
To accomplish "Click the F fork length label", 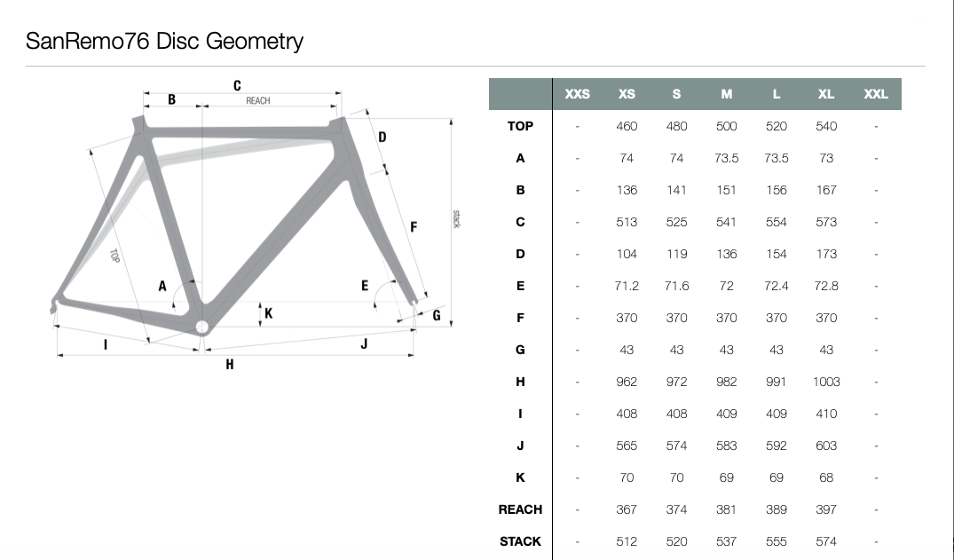I will 414,227.
